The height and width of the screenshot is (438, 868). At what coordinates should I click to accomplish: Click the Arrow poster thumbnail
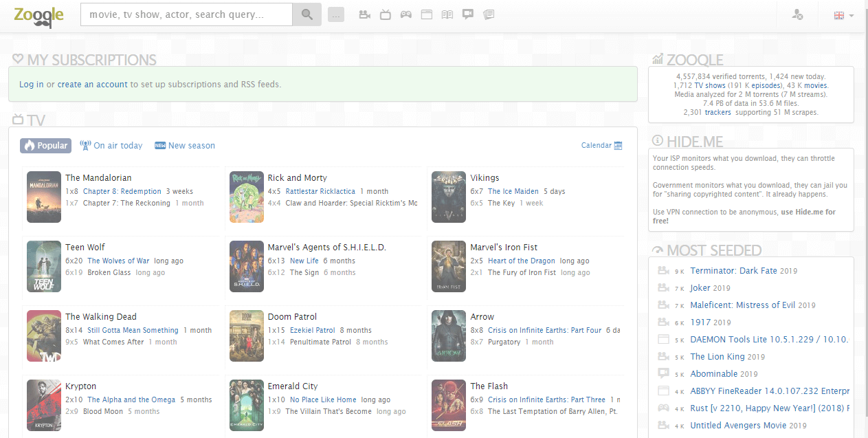(449, 336)
